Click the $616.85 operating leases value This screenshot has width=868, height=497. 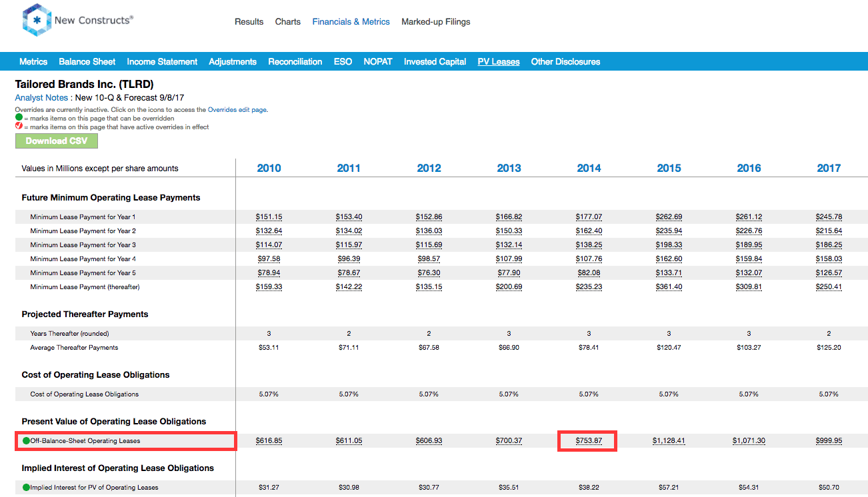tap(269, 441)
